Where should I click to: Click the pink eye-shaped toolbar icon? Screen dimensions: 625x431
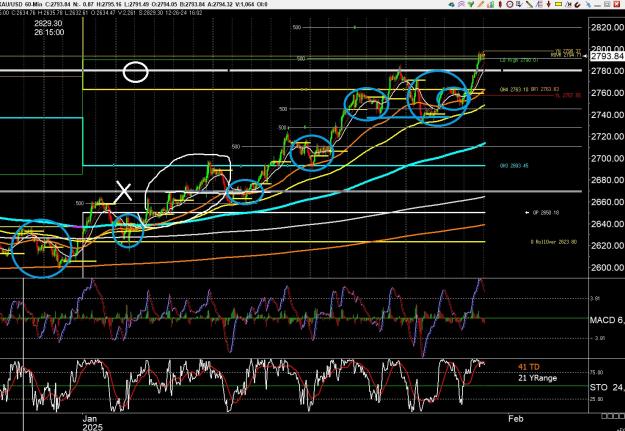click(x=461, y=4)
